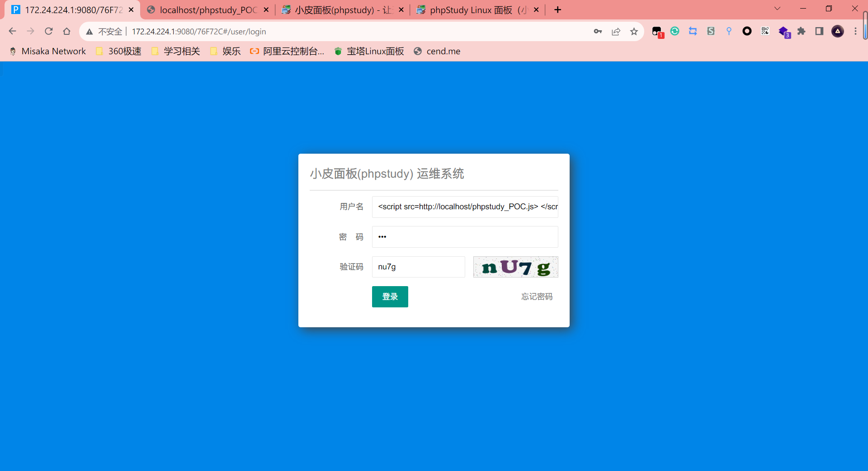Open the 360极速 bookmark folder
This screenshot has width=868, height=471.
coord(118,51)
